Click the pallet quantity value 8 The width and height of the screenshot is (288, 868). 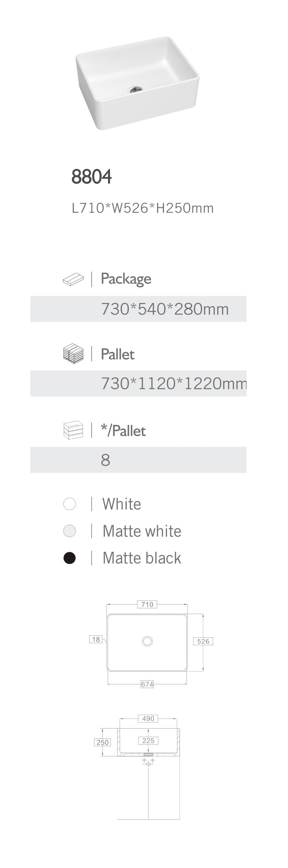pos(106,460)
